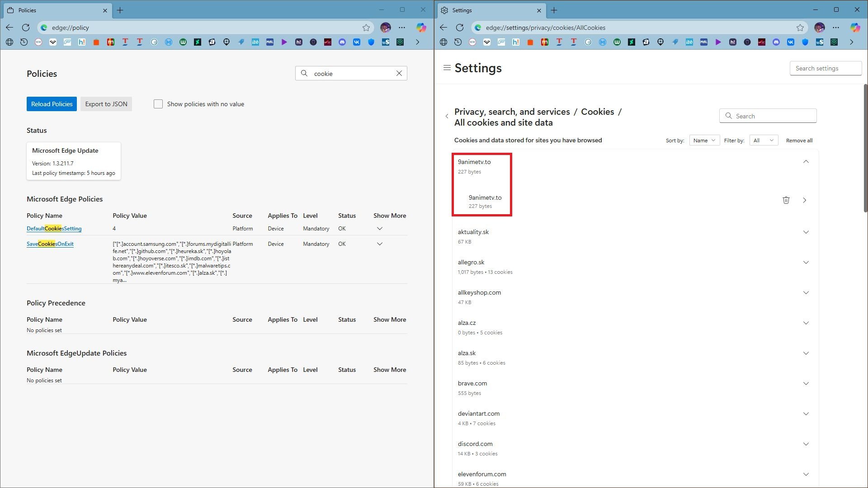Delete the 9animetv.to cookie data with the trash icon
The height and width of the screenshot is (488, 868).
click(786, 200)
